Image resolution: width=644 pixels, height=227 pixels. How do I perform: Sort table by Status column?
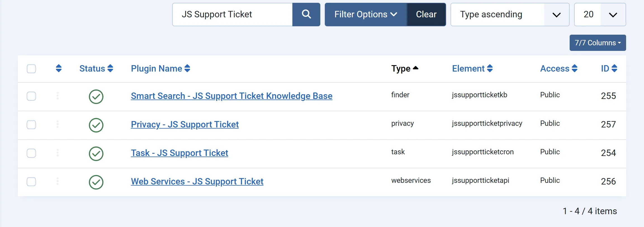point(96,68)
